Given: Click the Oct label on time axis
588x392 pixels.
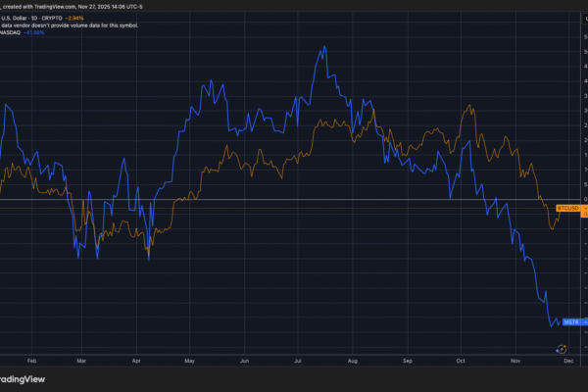Looking at the screenshot, I should [x=459, y=360].
